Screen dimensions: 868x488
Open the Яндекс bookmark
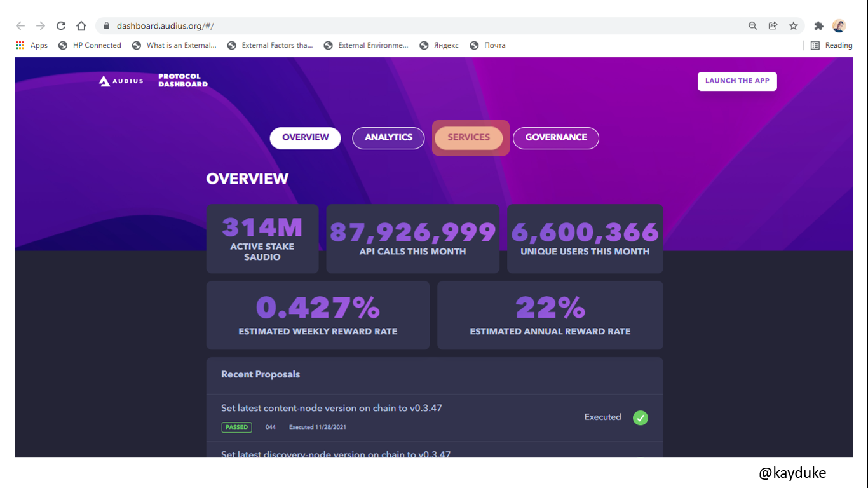click(x=439, y=45)
